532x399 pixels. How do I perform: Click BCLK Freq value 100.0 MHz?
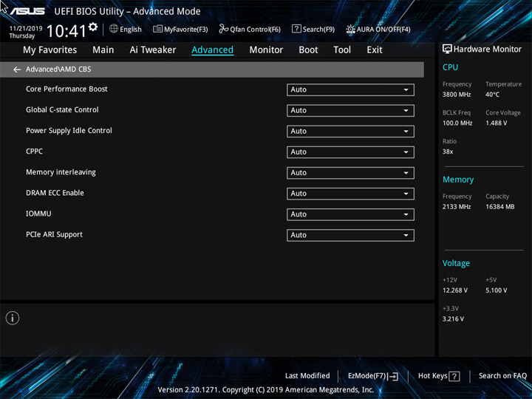tap(457, 123)
